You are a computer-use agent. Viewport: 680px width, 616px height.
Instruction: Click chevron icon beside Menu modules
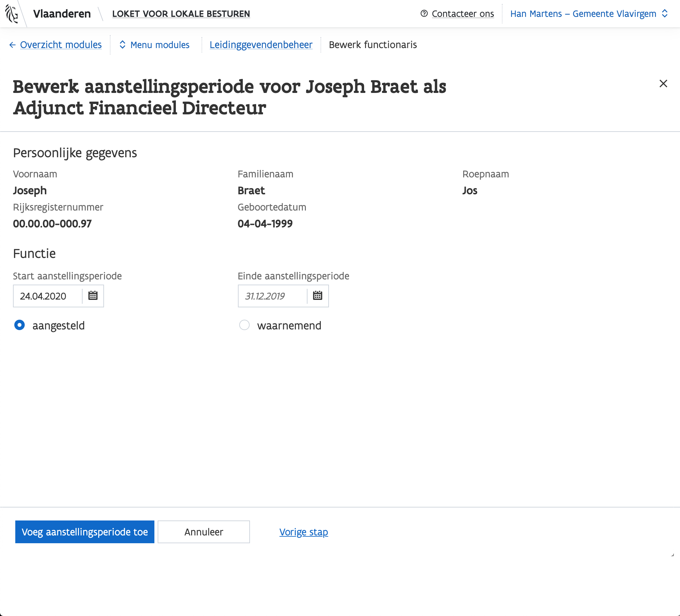tap(123, 45)
